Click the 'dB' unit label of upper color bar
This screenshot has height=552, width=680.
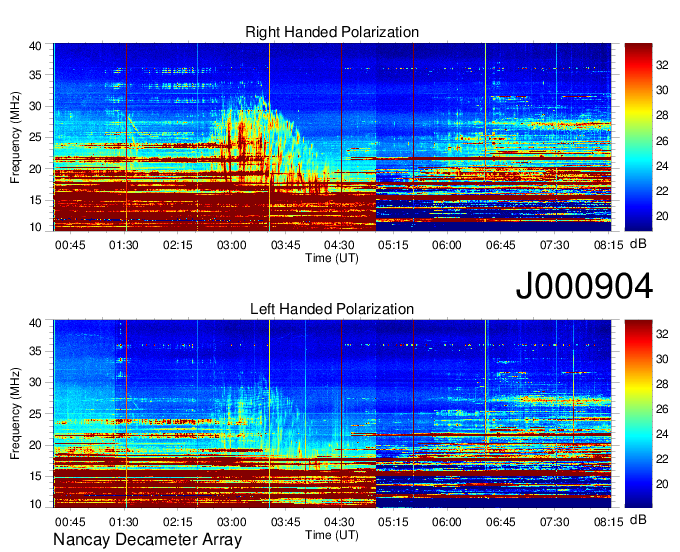tap(638, 244)
